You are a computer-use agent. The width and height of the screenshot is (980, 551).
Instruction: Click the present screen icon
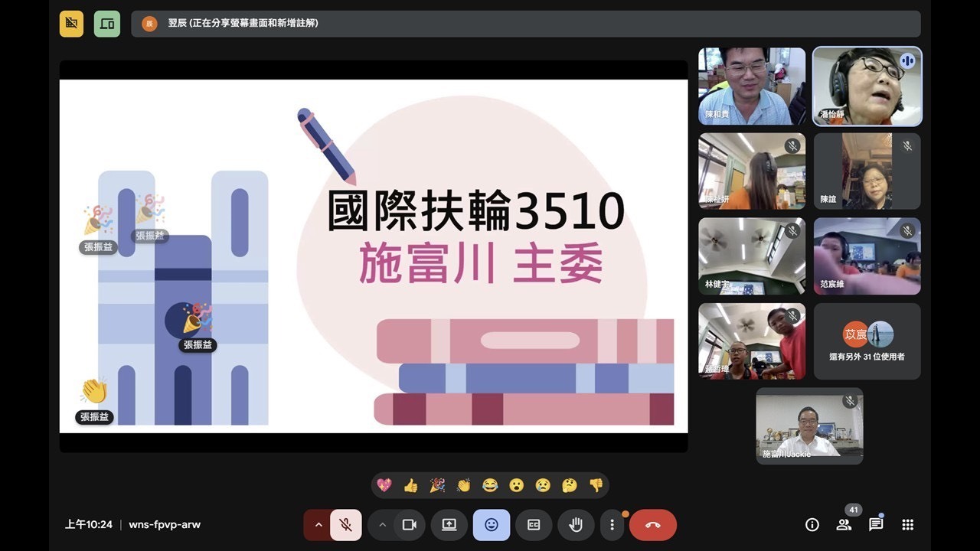coord(449,525)
